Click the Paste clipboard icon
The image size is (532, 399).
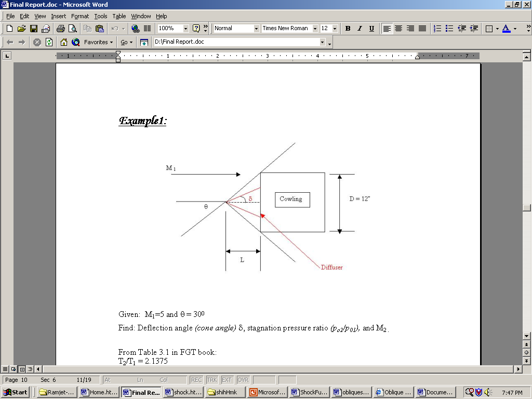[x=99, y=29]
